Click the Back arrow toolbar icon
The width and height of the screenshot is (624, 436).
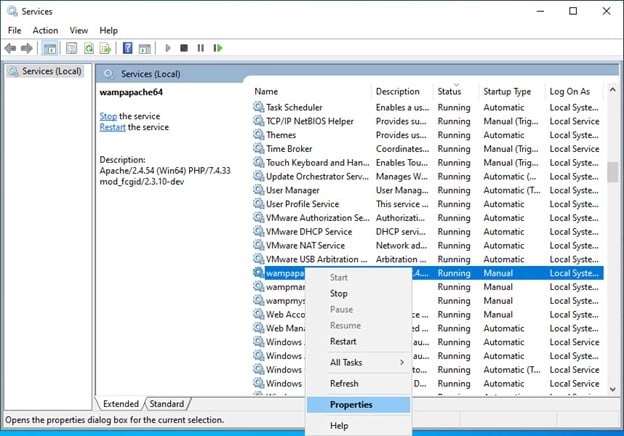(10, 49)
